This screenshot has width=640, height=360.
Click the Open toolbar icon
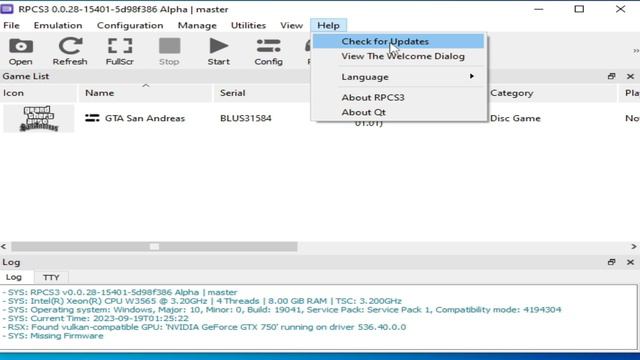pyautogui.click(x=21, y=51)
